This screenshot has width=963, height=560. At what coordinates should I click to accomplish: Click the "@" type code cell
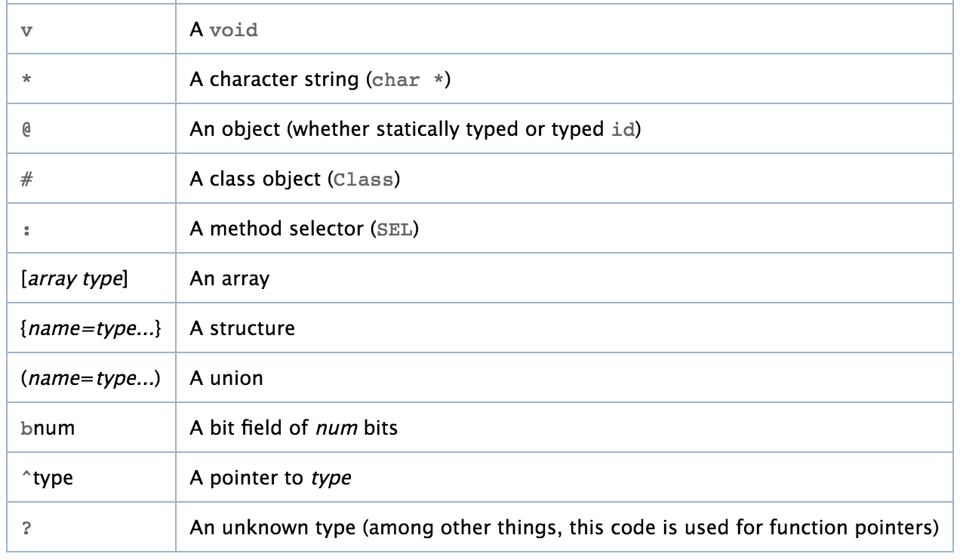click(26, 130)
